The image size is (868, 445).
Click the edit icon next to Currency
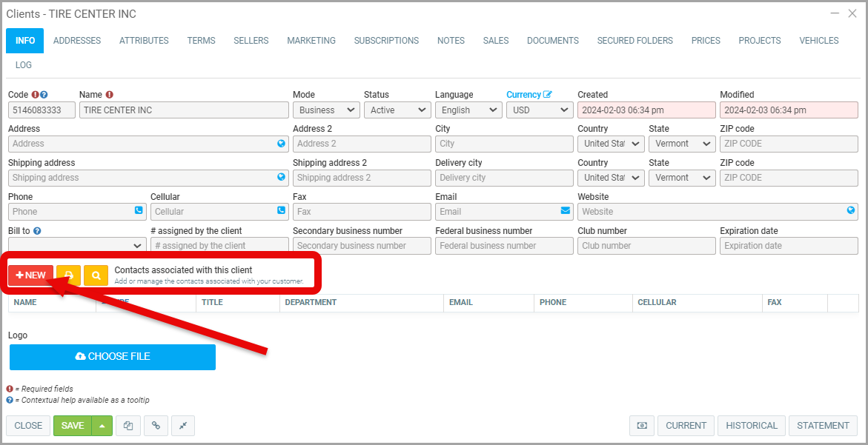point(548,95)
